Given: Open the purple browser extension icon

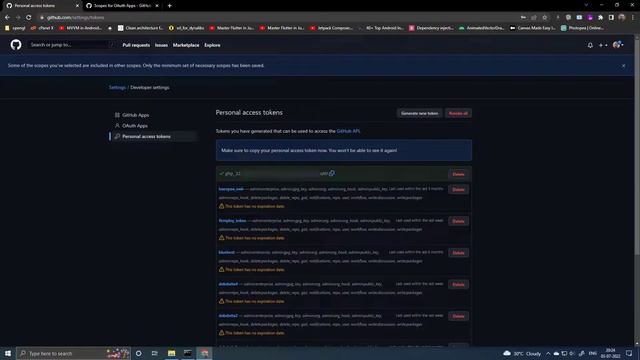Looking at the screenshot, I should coord(590,18).
